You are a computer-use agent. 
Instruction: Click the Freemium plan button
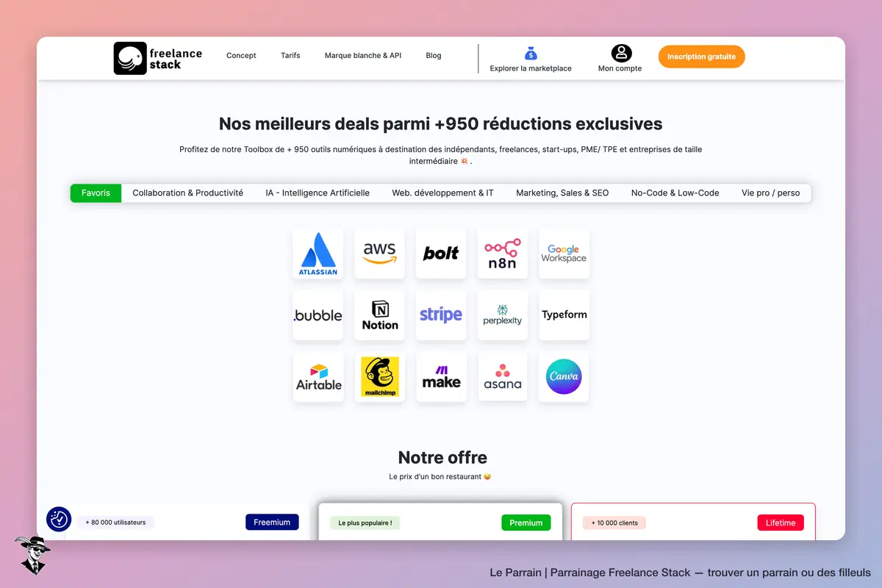[x=272, y=523]
